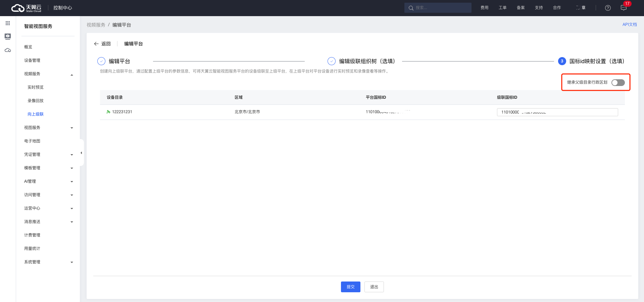Open the help question mark icon
Viewport: 644px width, 302px height.
coord(608,8)
